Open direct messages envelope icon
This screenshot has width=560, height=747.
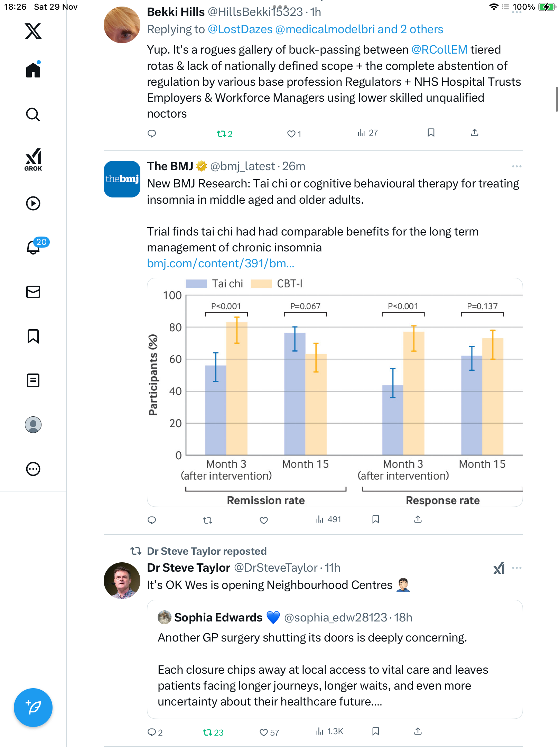click(33, 292)
